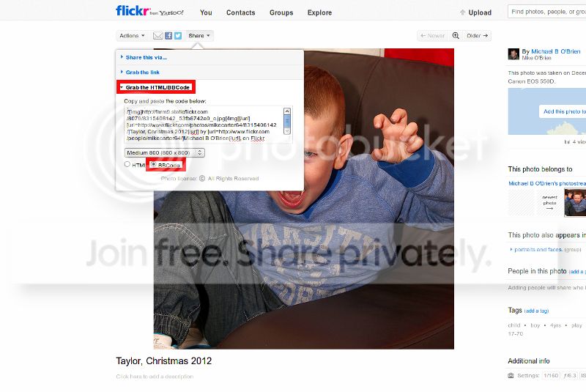The height and width of the screenshot is (392, 586).
Task: Click the code box scrollbar
Action: tap(287, 121)
